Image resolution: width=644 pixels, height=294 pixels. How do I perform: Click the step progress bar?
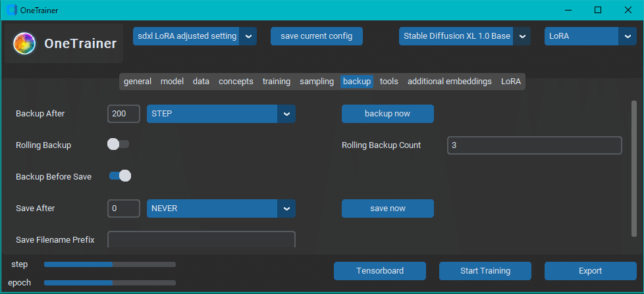pyautogui.click(x=110, y=264)
